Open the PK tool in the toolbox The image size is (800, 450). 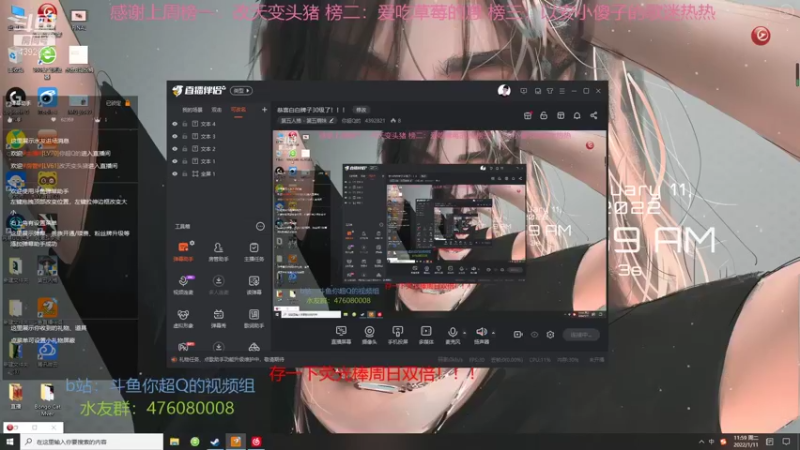184,347
